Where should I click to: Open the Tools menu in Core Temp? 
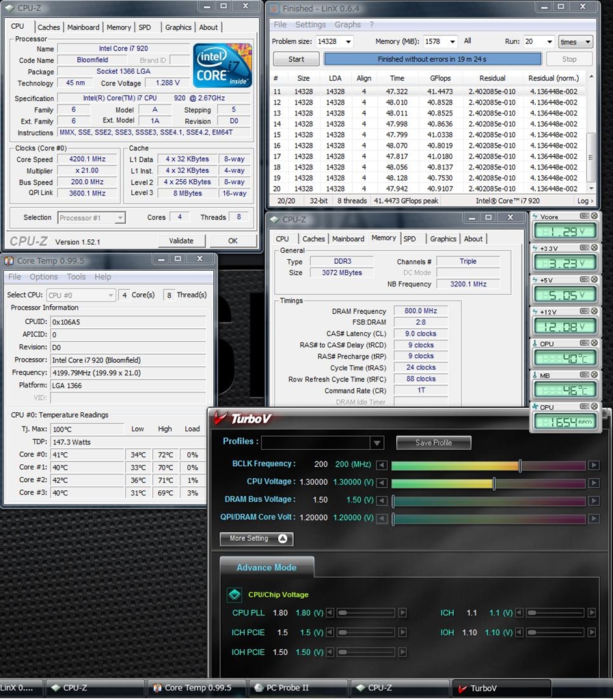77,277
